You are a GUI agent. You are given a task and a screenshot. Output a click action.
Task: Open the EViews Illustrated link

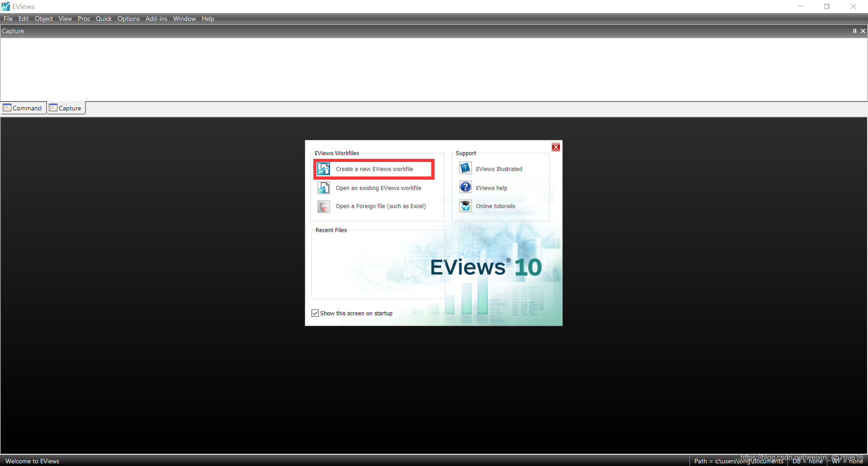point(499,169)
